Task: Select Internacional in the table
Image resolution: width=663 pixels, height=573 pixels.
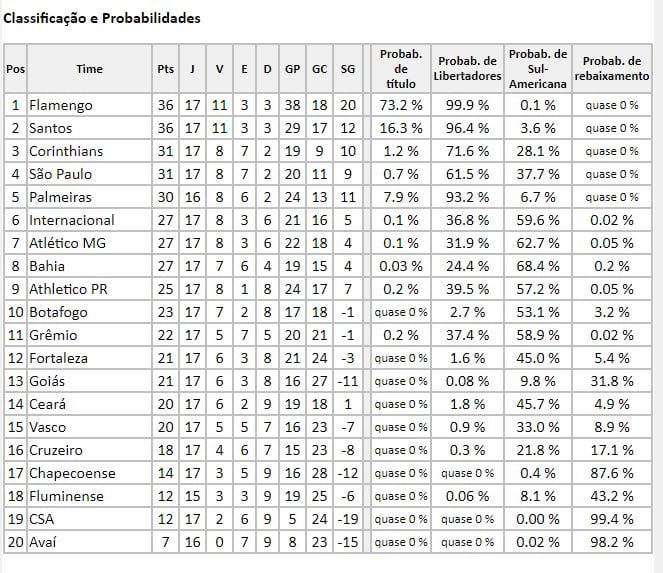Action: (71, 220)
